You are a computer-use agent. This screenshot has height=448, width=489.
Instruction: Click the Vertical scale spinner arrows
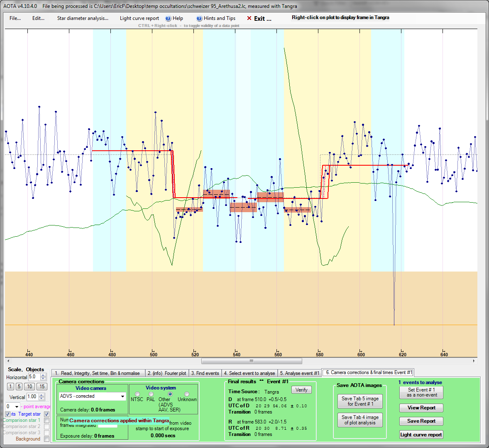click(x=41, y=397)
